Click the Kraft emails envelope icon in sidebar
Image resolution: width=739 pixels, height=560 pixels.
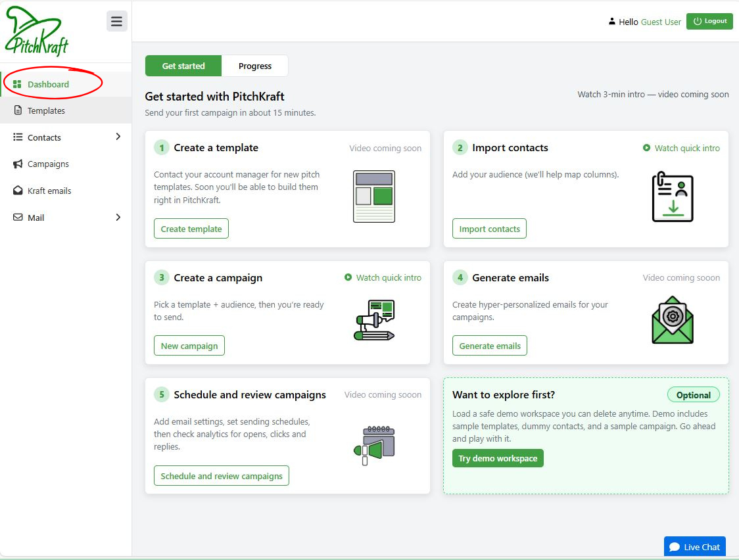point(18,191)
